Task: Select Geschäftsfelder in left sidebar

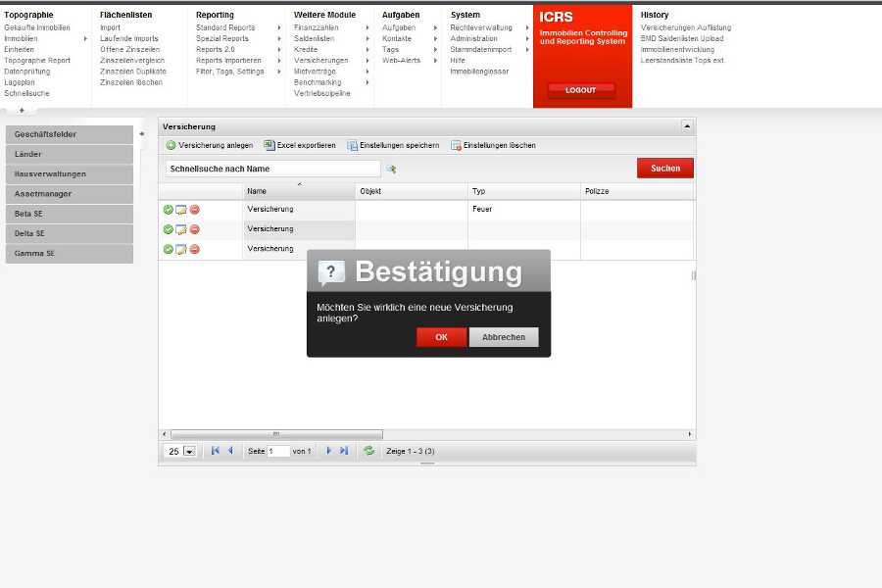Action: tap(70, 134)
